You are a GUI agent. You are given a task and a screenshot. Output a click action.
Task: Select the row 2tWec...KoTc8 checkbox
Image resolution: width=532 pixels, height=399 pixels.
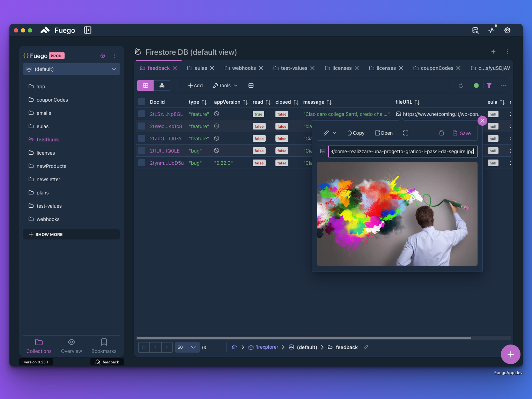pyautogui.click(x=142, y=126)
